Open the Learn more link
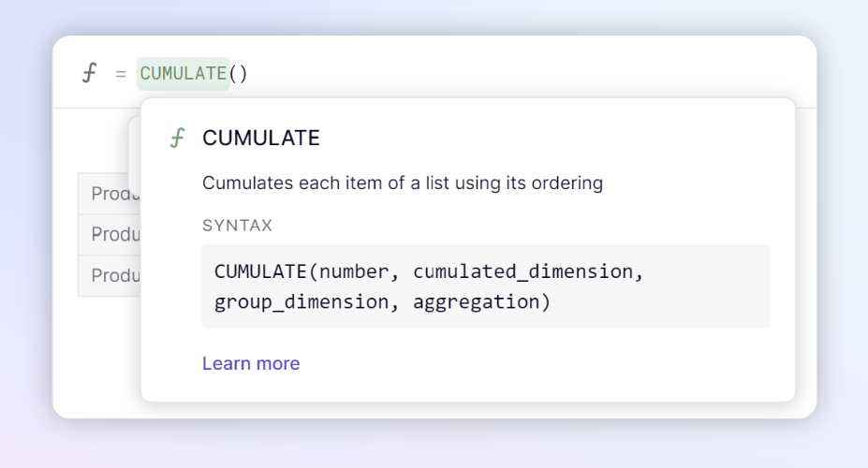The width and height of the screenshot is (868, 468). (x=251, y=363)
